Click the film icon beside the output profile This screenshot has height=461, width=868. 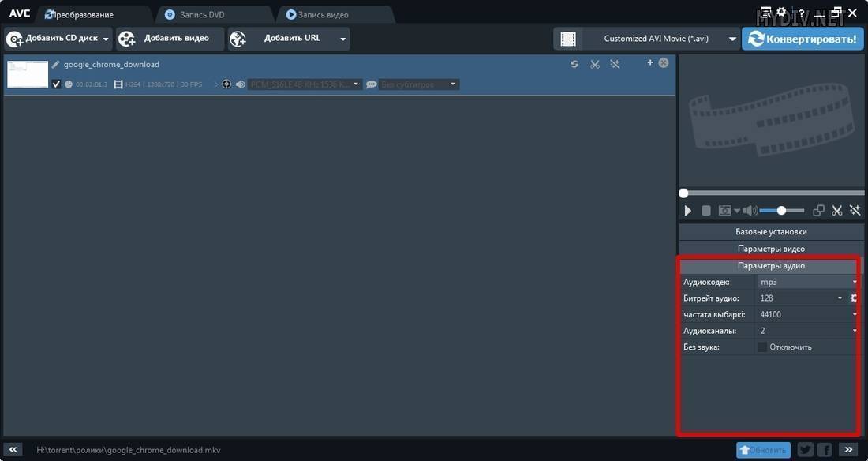pos(568,39)
